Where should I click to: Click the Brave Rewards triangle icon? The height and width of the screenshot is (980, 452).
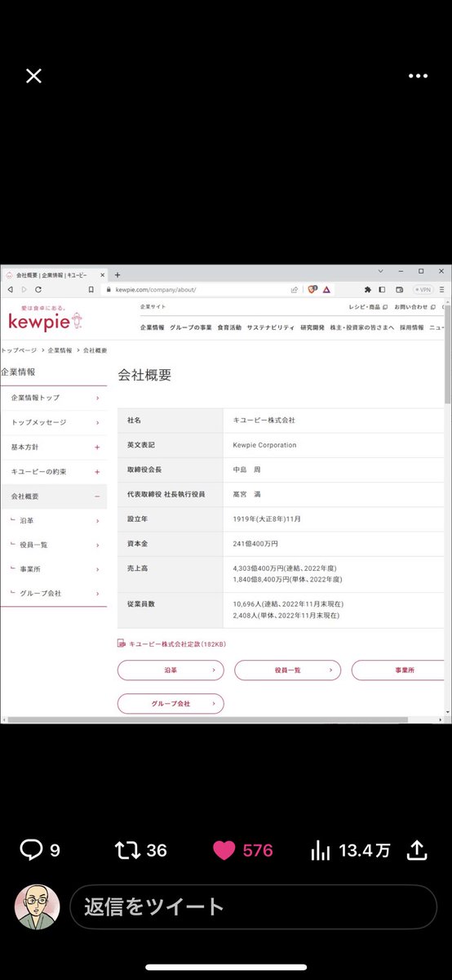326,289
